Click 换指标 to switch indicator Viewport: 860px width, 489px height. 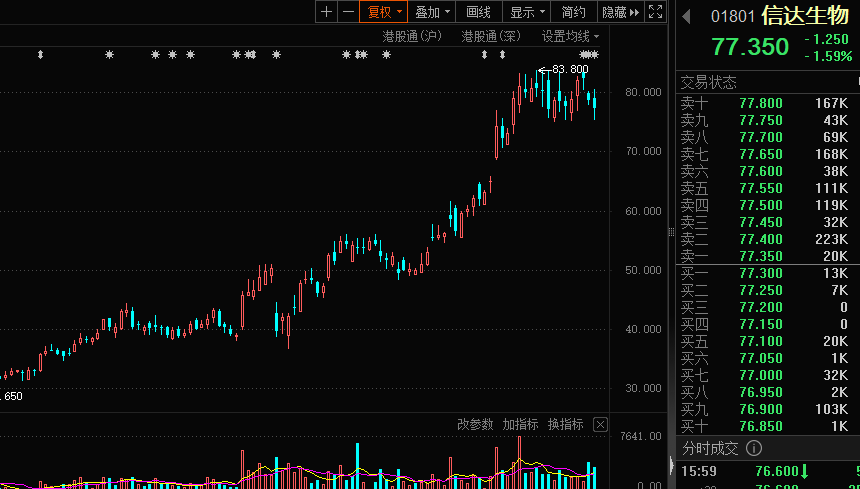[x=565, y=424]
